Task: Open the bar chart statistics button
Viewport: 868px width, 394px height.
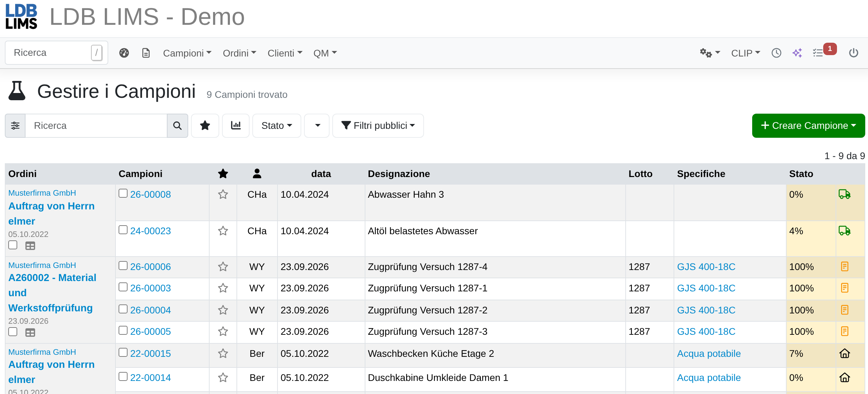Action: click(x=236, y=126)
